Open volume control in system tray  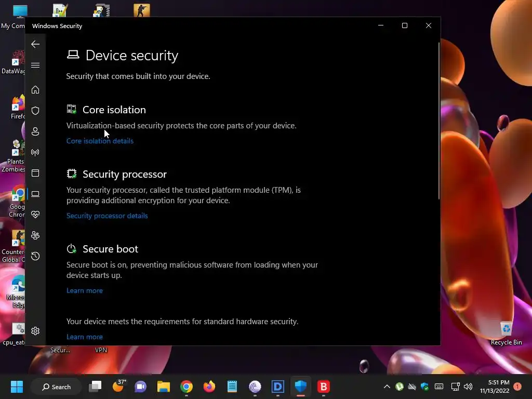468,387
